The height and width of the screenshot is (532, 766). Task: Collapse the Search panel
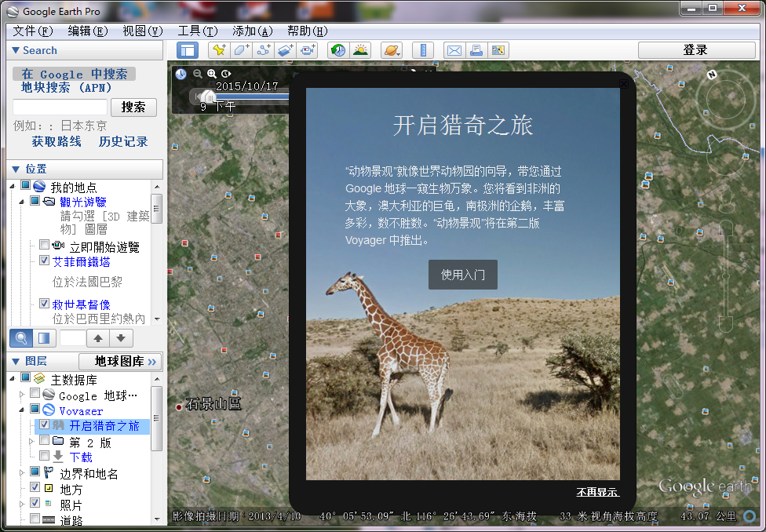point(16,50)
